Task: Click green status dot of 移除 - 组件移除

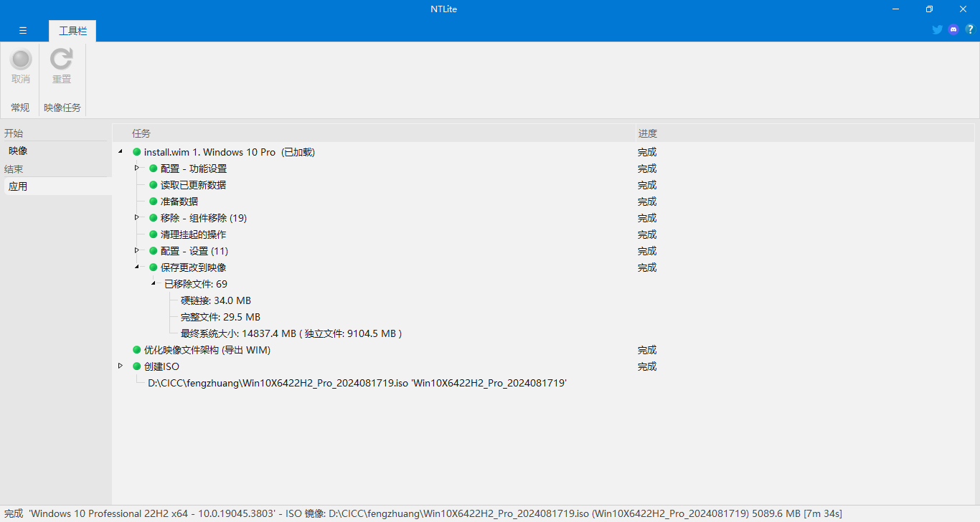Action: coord(153,218)
